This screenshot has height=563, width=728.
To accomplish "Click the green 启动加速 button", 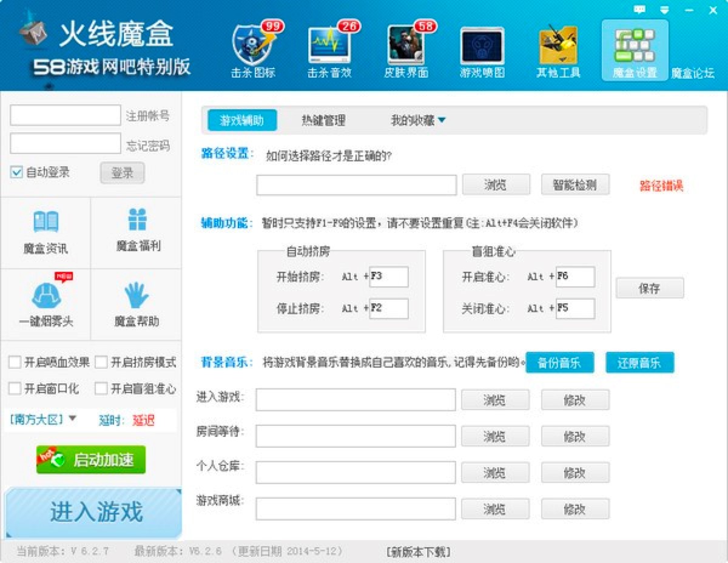I will (90, 459).
